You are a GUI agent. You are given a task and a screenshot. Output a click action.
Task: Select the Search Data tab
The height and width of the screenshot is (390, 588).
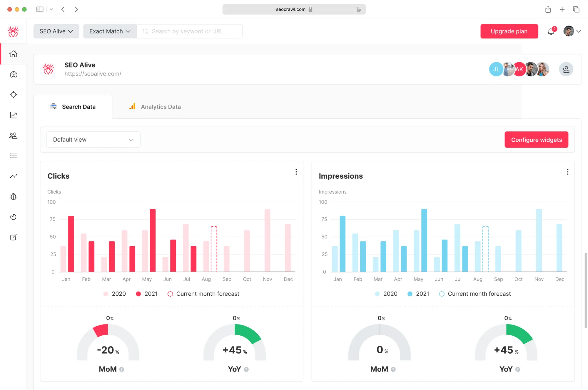click(x=73, y=107)
